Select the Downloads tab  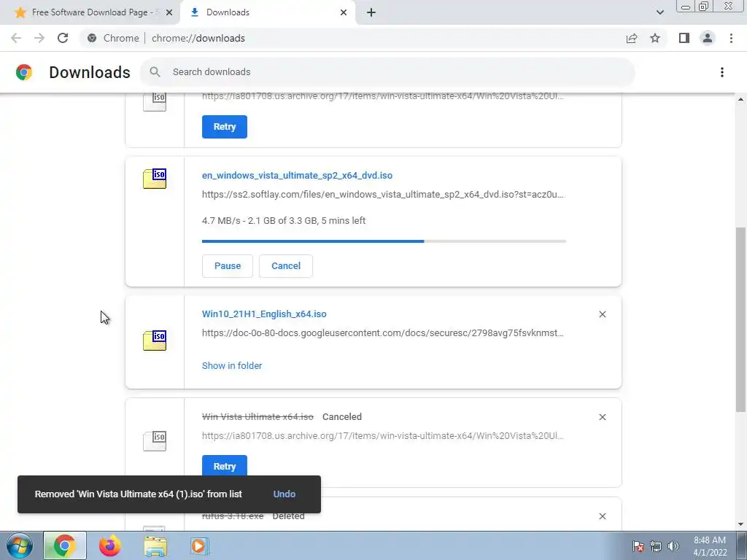coord(268,12)
